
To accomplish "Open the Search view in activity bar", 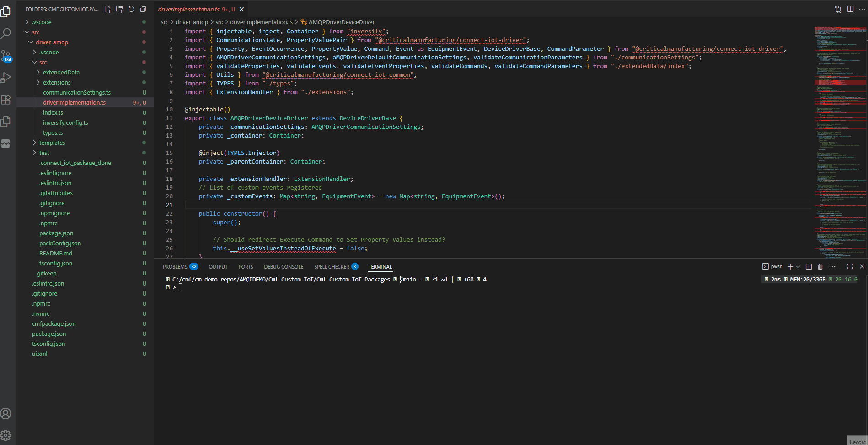I will click(x=6, y=33).
